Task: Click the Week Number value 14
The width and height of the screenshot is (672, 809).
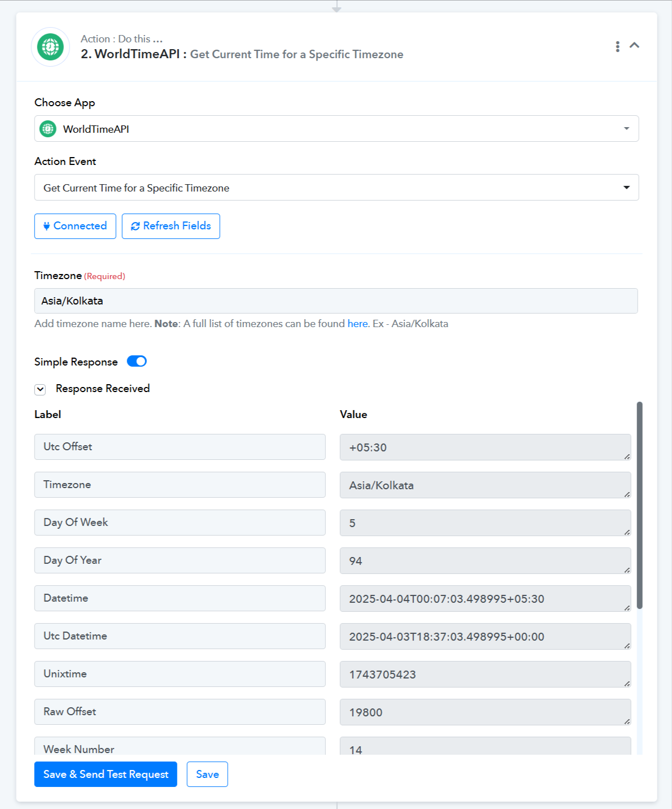Action: [x=486, y=746]
